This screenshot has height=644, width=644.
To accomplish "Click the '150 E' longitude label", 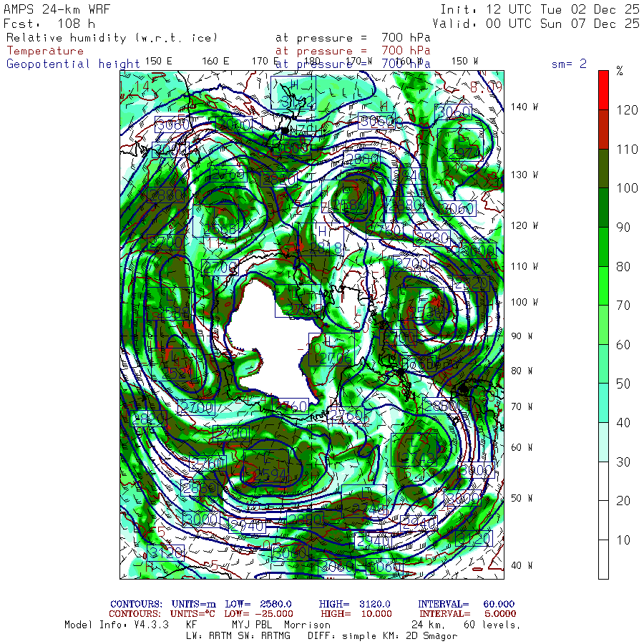I will [158, 62].
